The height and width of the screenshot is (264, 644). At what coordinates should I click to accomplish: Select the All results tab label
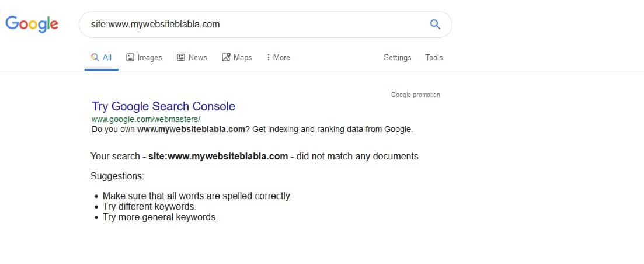107,57
